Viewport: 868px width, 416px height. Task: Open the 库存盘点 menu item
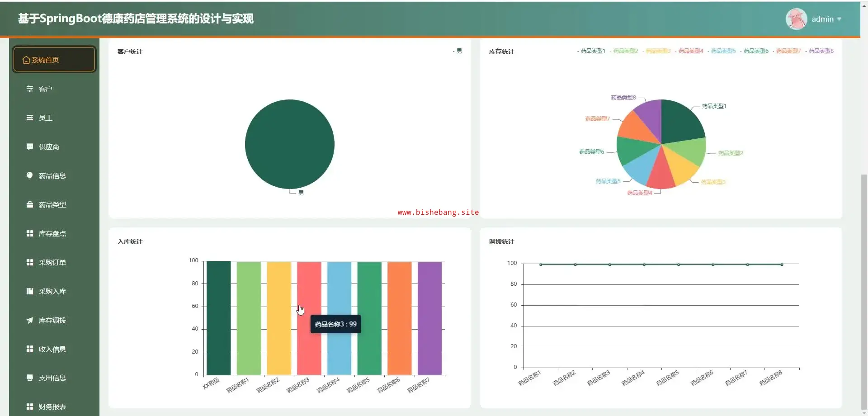click(52, 234)
